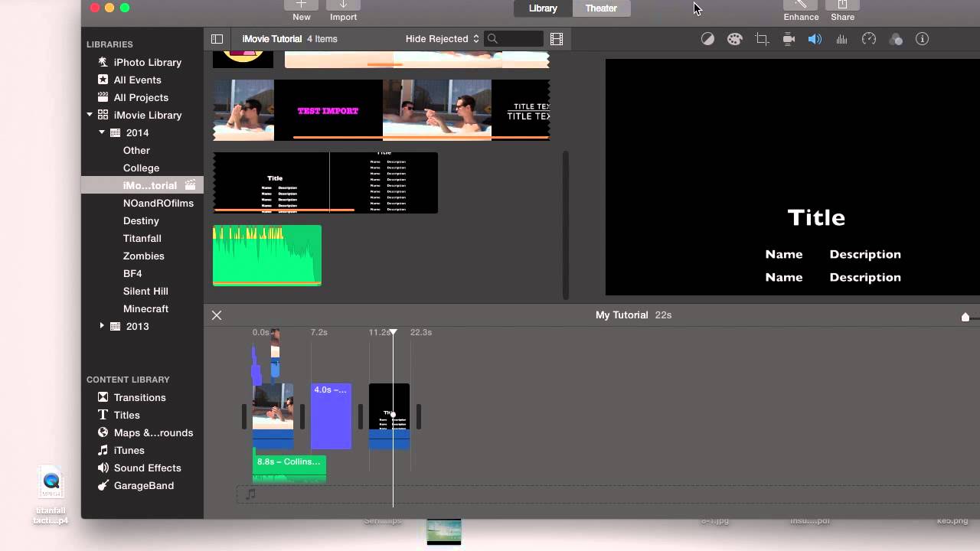Viewport: 980px width, 551px height.
Task: Select the cropping tool
Action: (762, 39)
